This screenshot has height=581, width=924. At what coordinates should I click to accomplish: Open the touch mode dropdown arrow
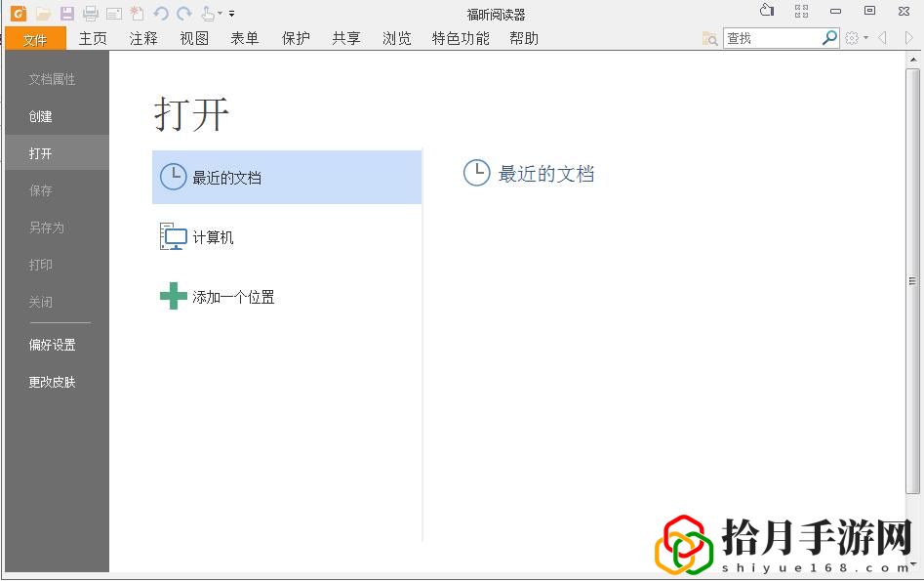click(x=220, y=13)
